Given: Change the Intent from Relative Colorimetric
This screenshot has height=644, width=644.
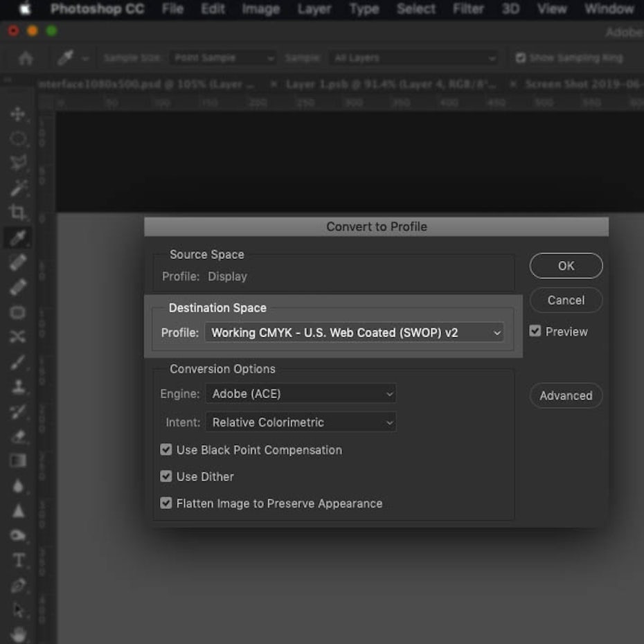Looking at the screenshot, I should [x=301, y=422].
